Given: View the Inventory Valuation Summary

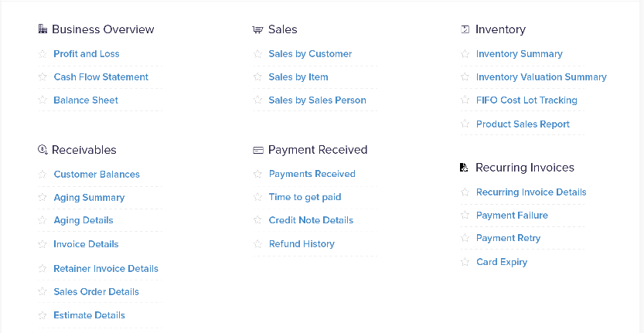Looking at the screenshot, I should 541,77.
